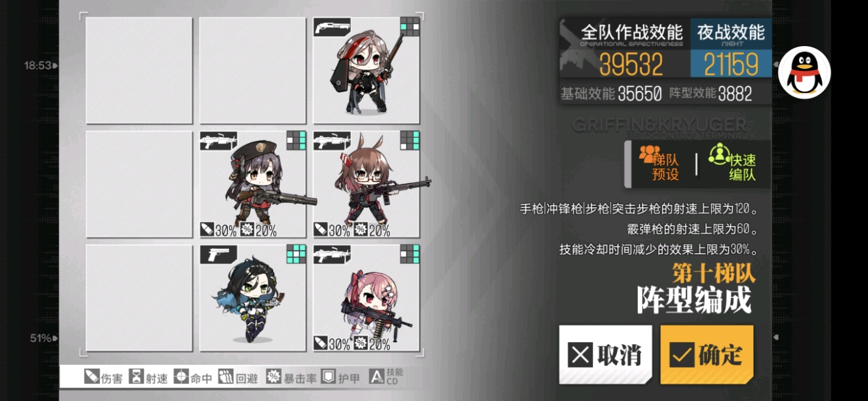
Task: Select the glasses doll with antenna hair
Action: (x=366, y=184)
